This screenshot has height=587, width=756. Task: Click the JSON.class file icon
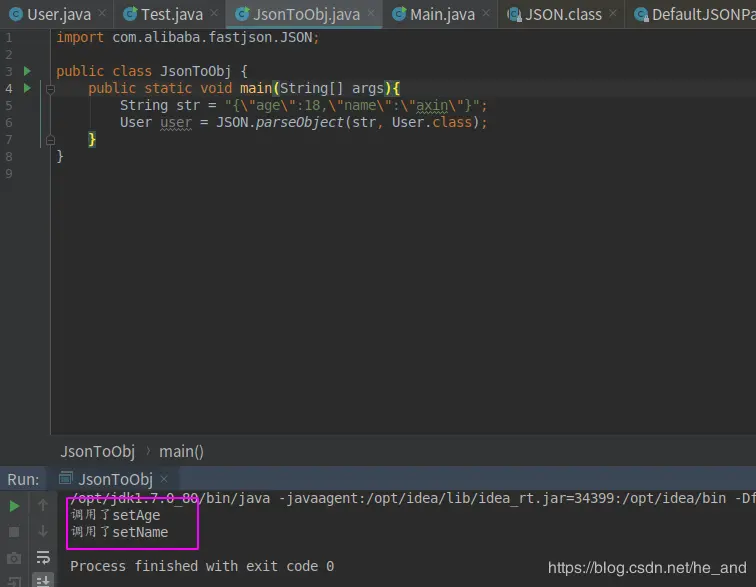coord(514,14)
